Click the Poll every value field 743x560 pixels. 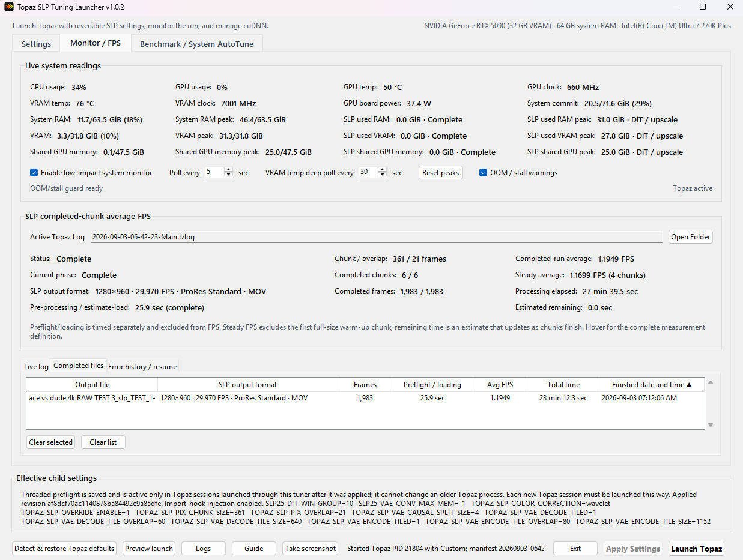pyautogui.click(x=214, y=172)
